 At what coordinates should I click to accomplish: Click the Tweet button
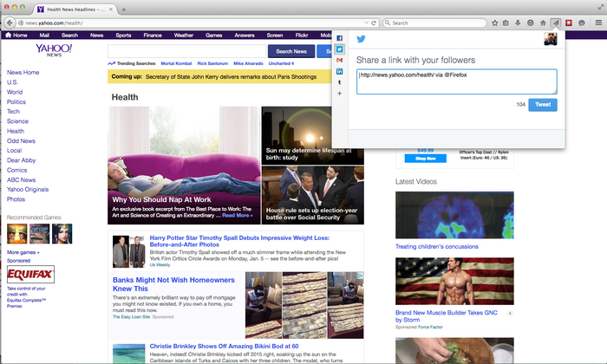543,105
